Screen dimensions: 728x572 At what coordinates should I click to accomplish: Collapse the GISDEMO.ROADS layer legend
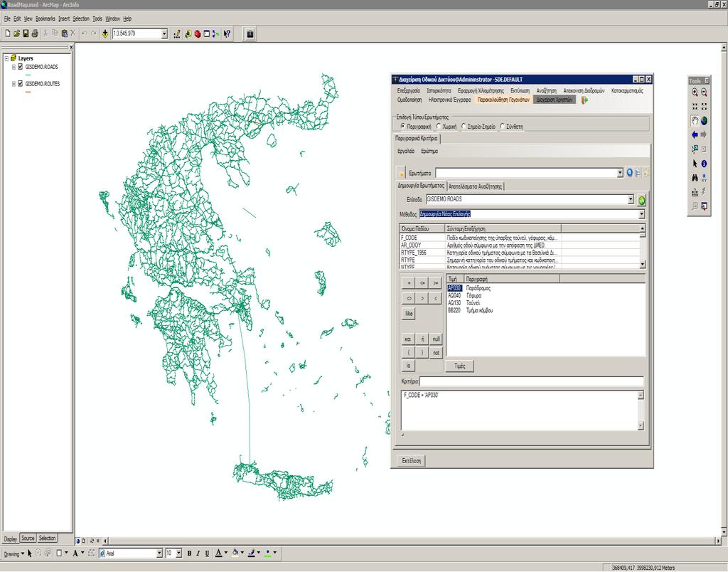[x=14, y=67]
